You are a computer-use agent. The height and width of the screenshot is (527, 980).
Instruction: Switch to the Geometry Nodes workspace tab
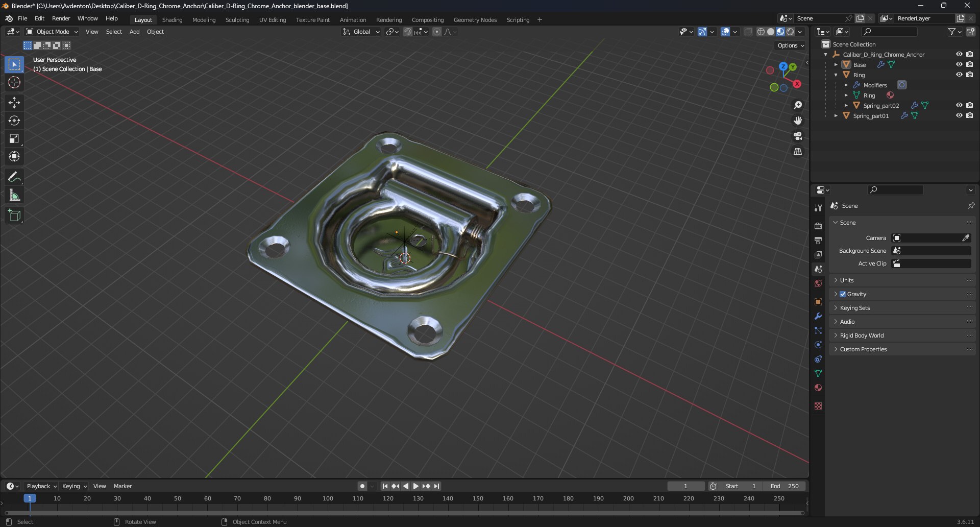[475, 20]
